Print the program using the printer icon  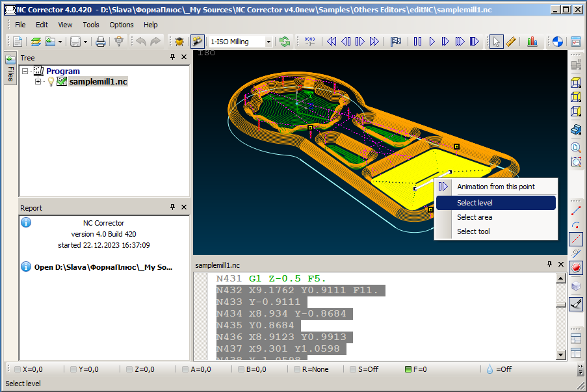coord(101,42)
